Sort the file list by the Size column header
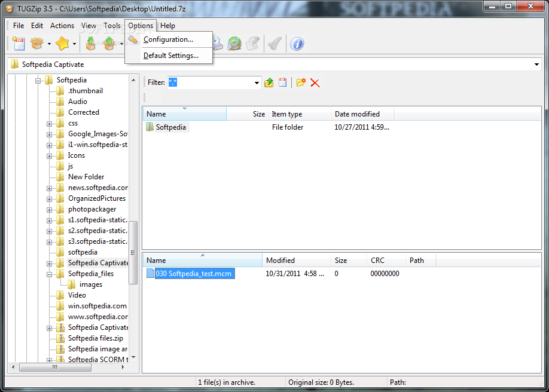 pos(248,114)
